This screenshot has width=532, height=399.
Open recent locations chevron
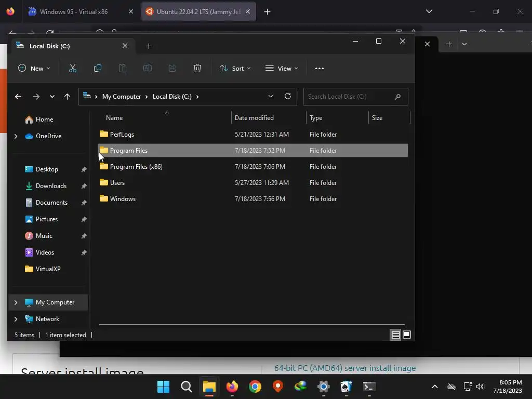pos(52,97)
